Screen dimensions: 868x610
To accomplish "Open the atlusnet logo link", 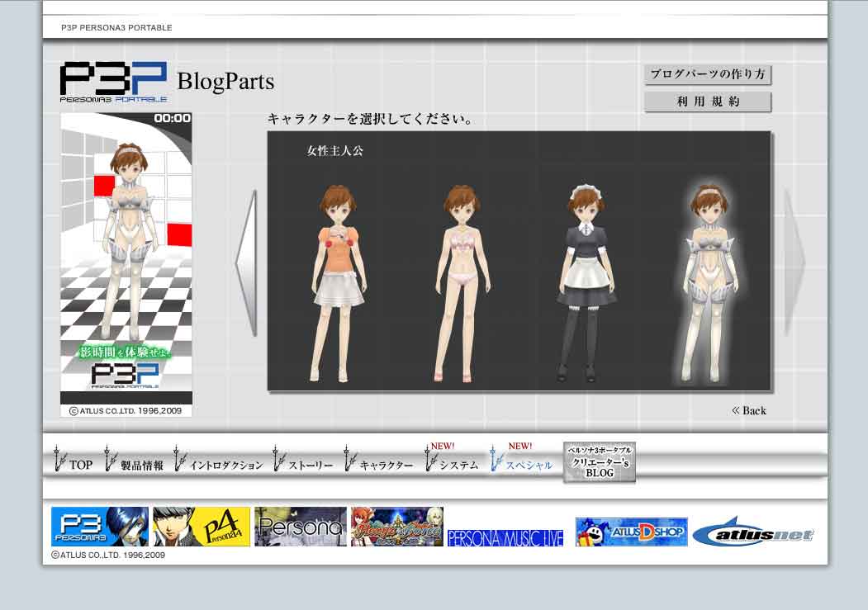I will 753,533.
